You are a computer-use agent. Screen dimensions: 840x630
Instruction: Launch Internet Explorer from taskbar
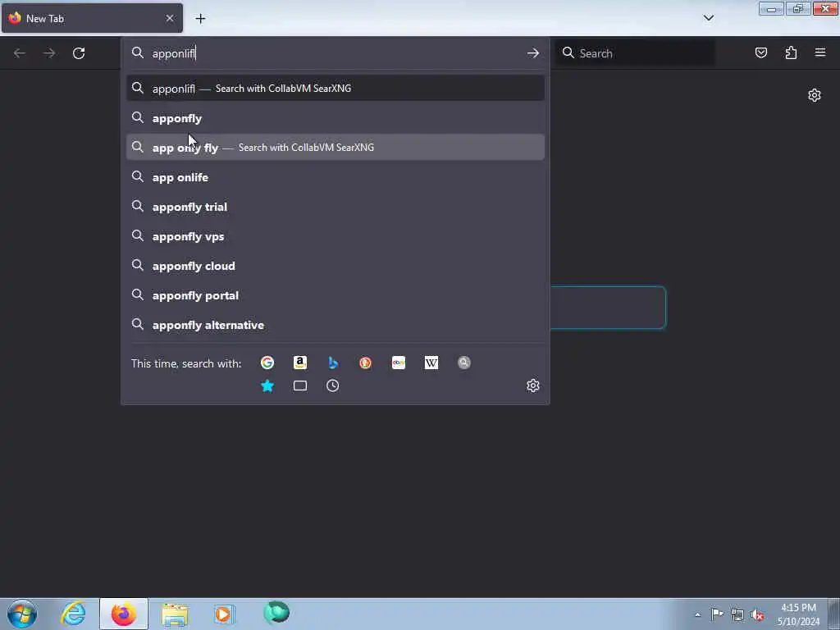coord(73,614)
